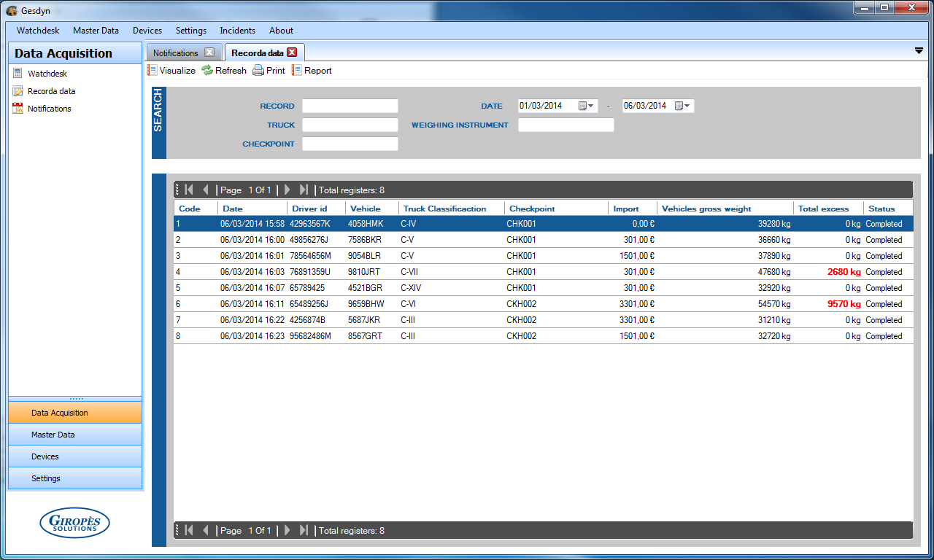Open the start date calendar dropdown
Screen dimensions: 934x560
[587, 106]
